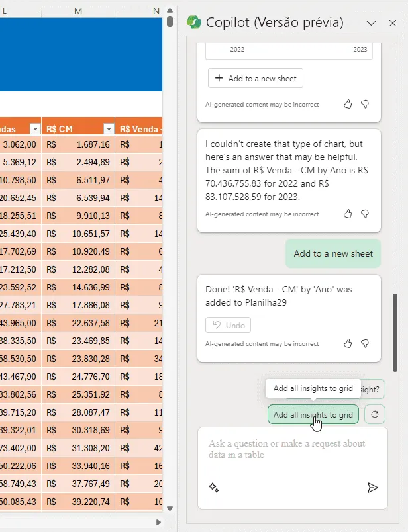Thumbs up the Planilha29 confirmation message
Viewport: 408px width, 532px height.
(348, 343)
